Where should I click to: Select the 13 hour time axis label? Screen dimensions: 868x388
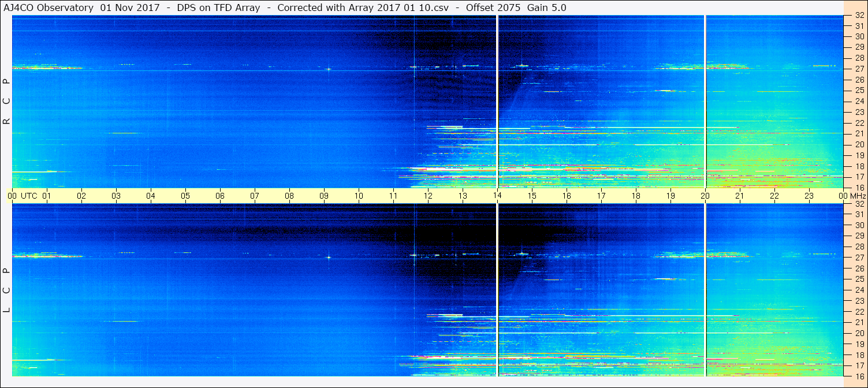point(463,196)
